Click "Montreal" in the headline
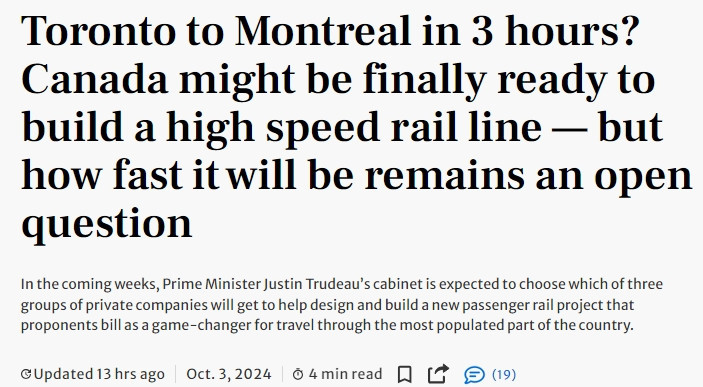Viewport: 703px width, 387px height. tap(323, 31)
